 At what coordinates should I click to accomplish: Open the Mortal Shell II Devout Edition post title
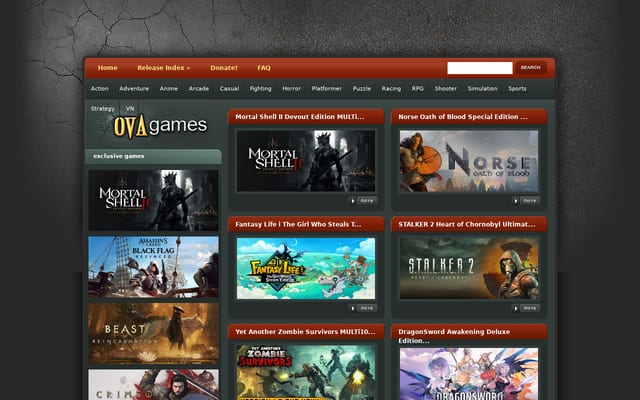point(300,117)
